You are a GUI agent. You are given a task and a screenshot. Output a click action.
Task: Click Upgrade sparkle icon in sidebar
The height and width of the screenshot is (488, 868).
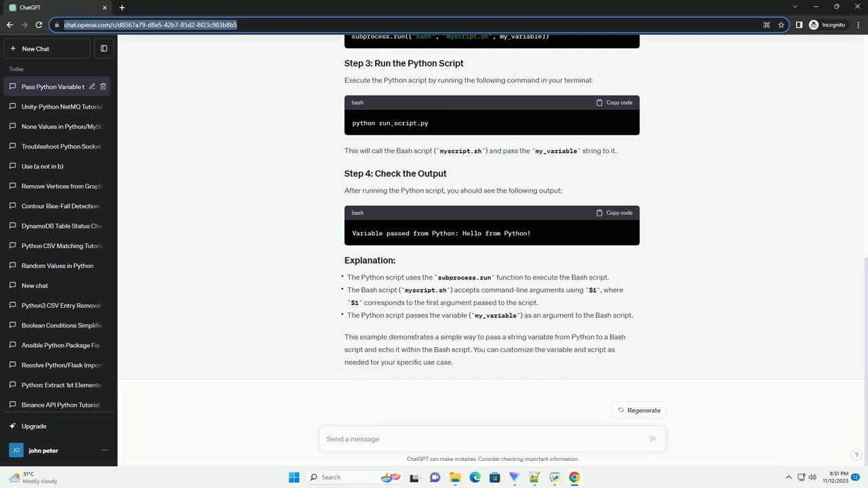[13, 426]
